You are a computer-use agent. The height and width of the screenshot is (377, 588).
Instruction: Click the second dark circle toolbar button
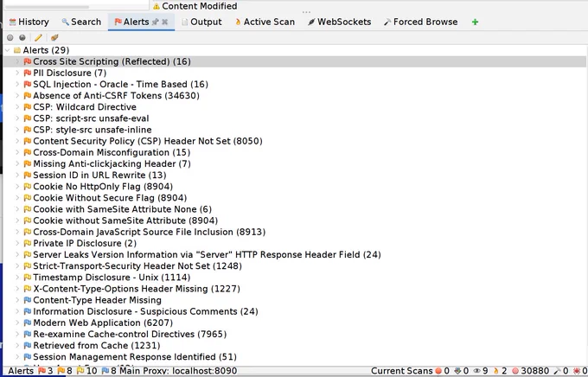point(22,37)
